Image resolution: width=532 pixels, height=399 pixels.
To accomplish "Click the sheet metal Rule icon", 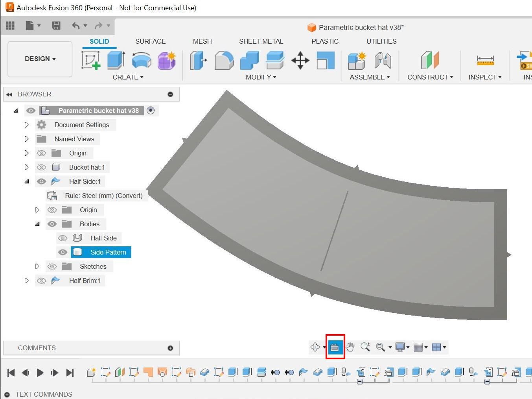I will [x=52, y=196].
